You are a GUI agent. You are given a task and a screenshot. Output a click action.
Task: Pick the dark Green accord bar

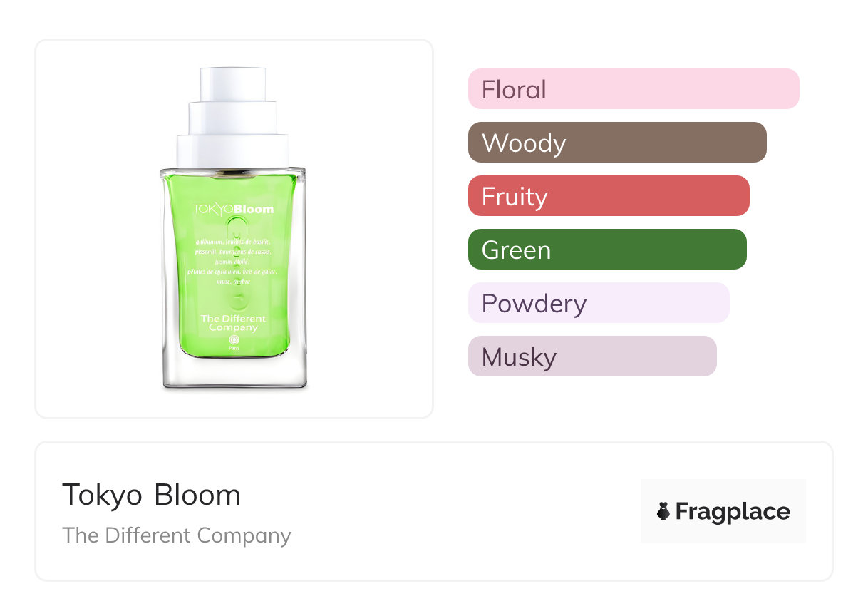click(x=607, y=250)
